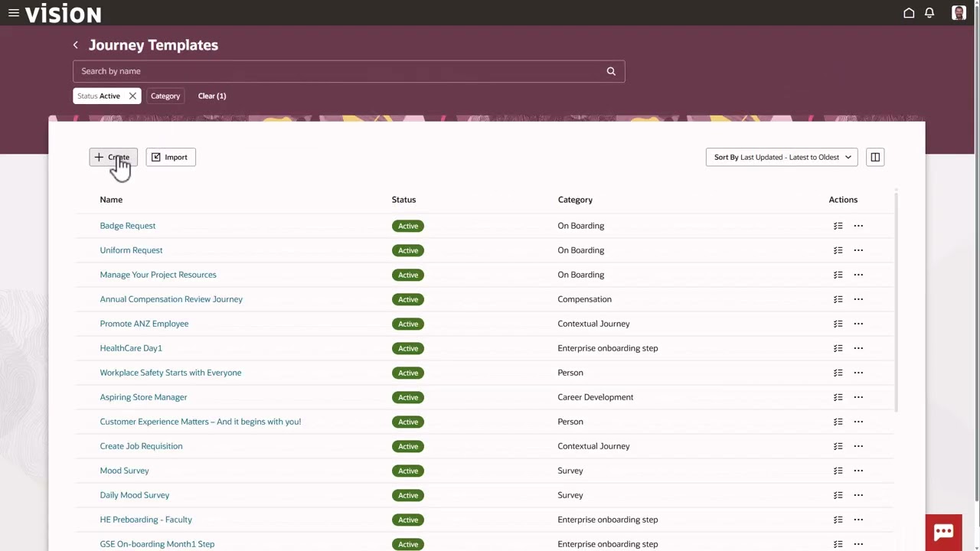The width and height of the screenshot is (980, 551).
Task: Open Annual Compensation Review Journey link
Action: [x=171, y=299]
